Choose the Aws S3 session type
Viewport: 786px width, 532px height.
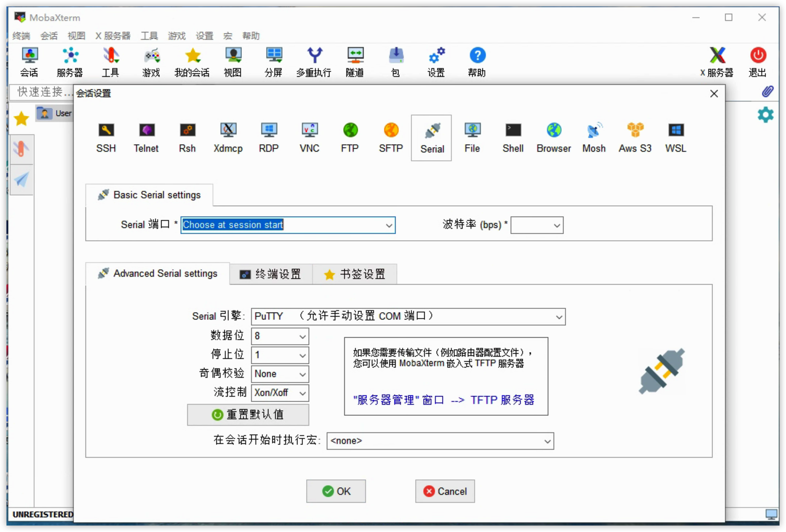pos(635,138)
